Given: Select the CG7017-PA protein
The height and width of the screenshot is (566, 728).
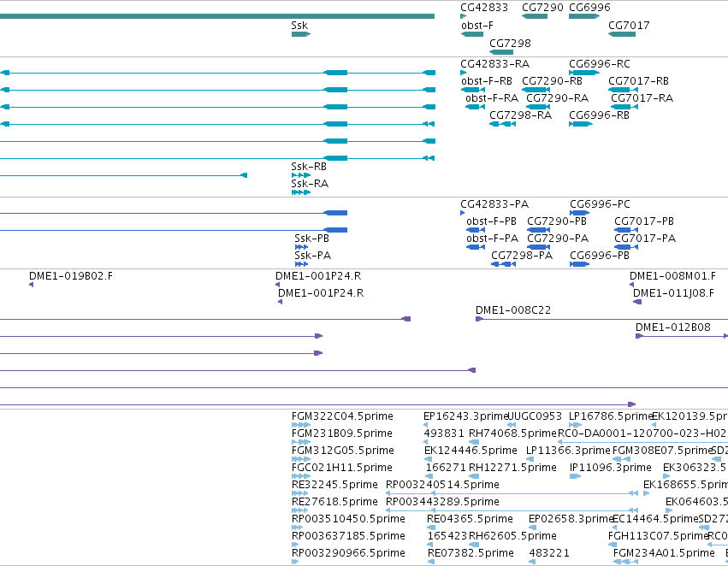Looking at the screenshot, I should (626, 247).
